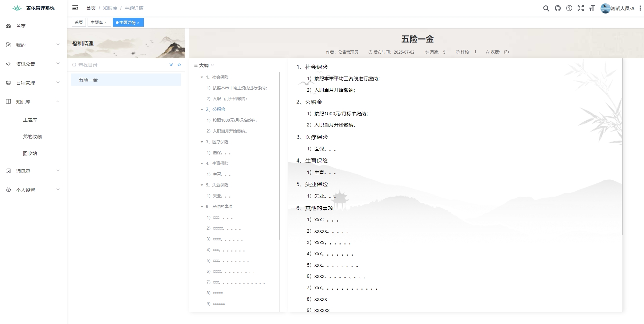Jump to outline item 1）生育。。。
This screenshot has height=324, width=644.
point(219,174)
